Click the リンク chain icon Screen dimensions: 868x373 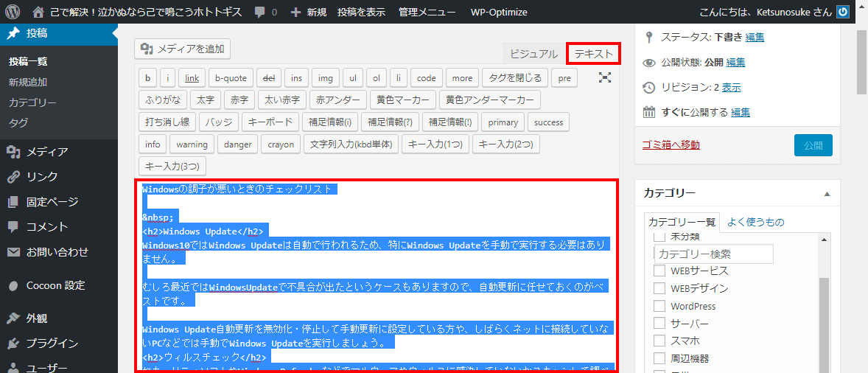(13, 177)
